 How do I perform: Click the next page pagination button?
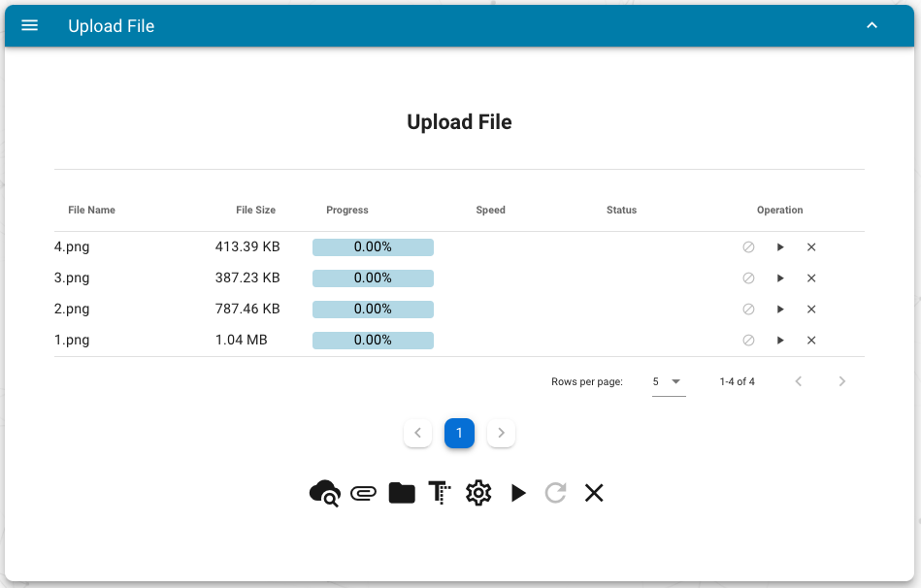(x=501, y=434)
